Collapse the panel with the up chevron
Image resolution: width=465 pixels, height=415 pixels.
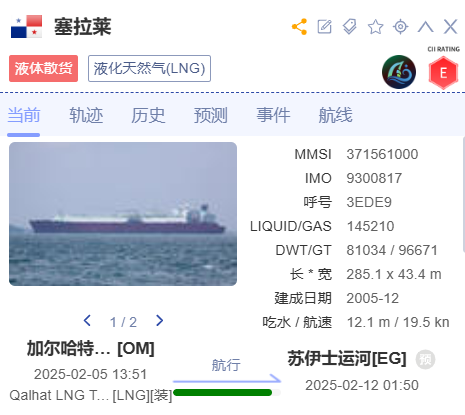(x=426, y=27)
